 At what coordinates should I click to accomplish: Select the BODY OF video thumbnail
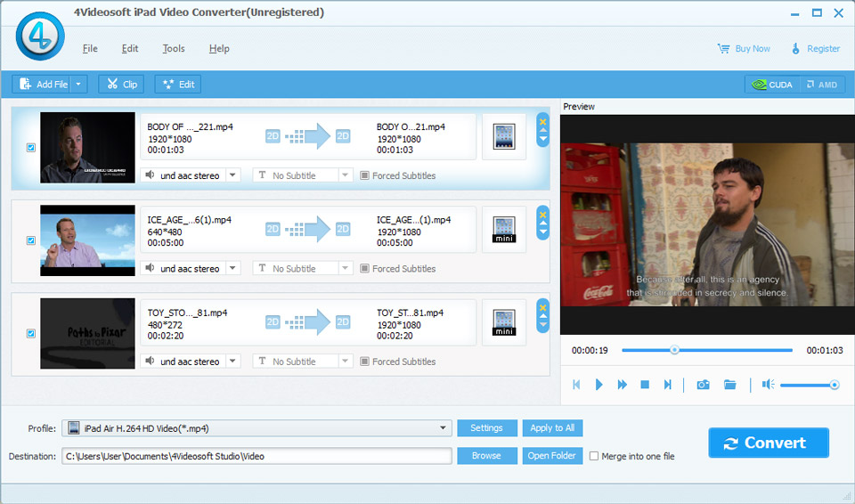click(87, 147)
